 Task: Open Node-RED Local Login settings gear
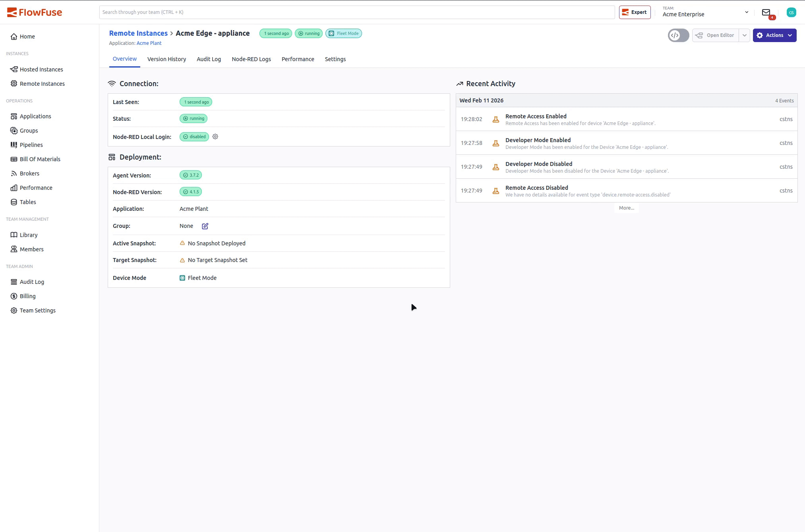[215, 137]
